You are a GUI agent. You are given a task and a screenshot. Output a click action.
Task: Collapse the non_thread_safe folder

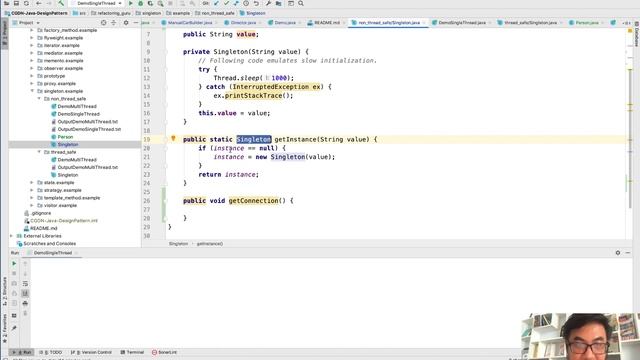tap(39, 99)
